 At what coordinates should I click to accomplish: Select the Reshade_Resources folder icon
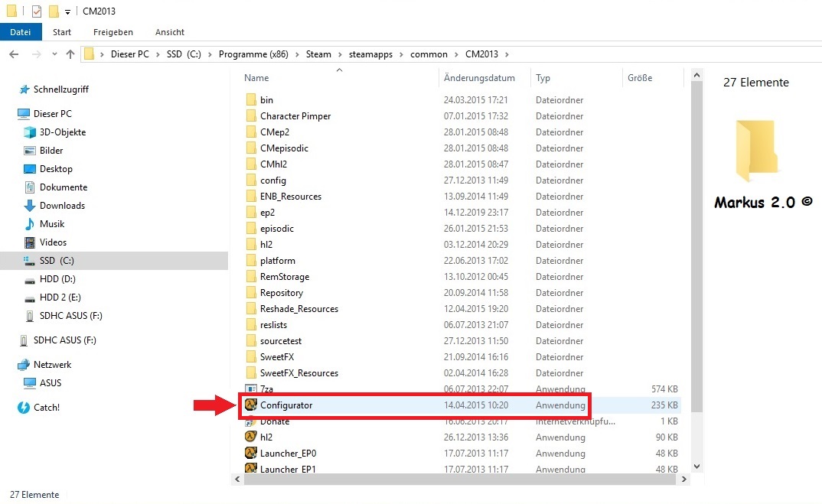[251, 308]
